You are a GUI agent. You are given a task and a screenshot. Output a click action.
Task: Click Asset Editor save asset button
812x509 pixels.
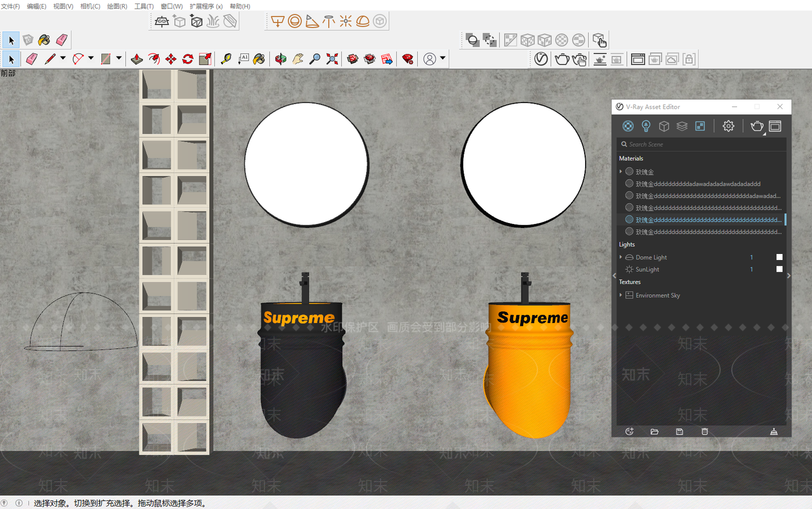(x=680, y=431)
